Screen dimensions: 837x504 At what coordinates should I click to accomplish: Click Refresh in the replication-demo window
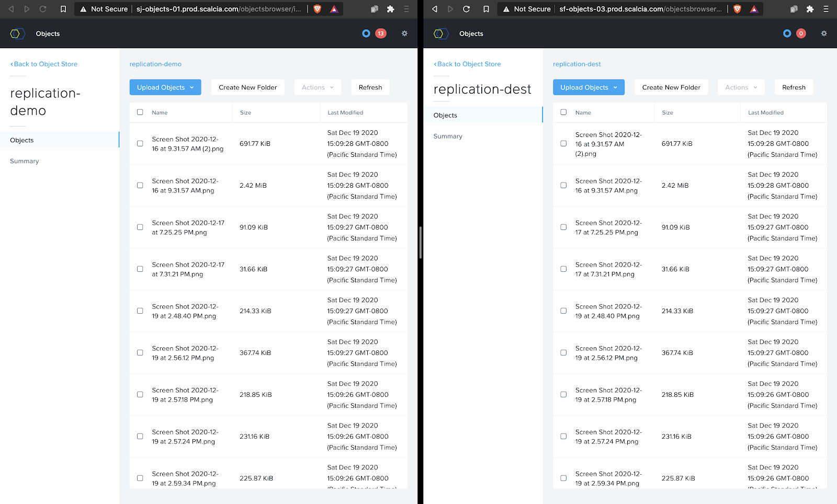370,87
